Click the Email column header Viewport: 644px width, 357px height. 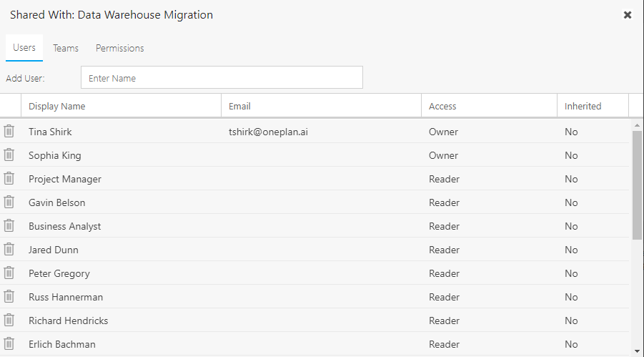tap(321, 106)
